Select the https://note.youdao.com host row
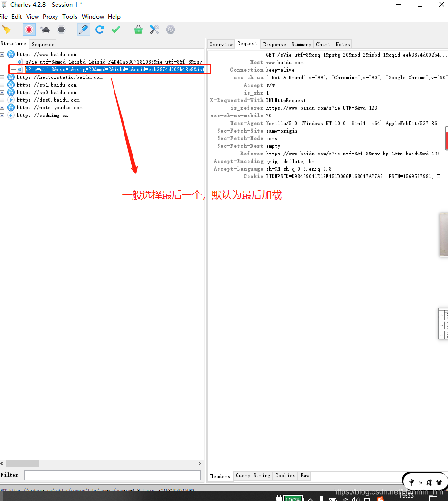 point(49,108)
